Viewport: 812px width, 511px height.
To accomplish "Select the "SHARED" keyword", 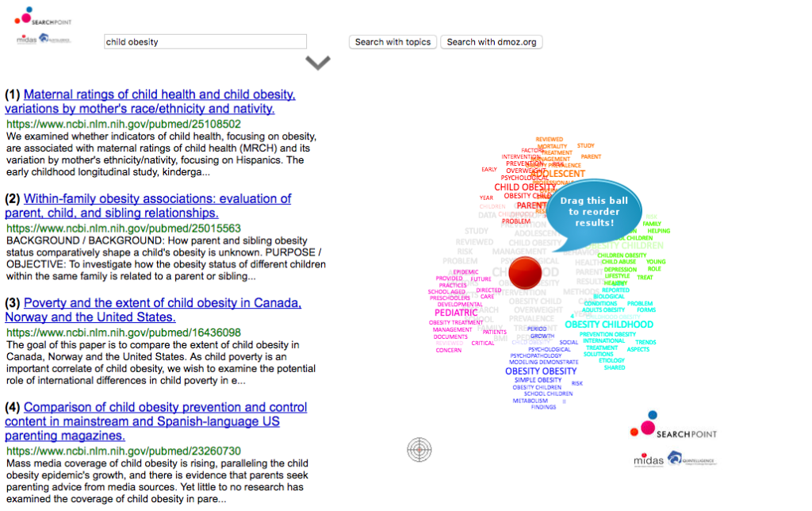I will pyautogui.click(x=615, y=367).
